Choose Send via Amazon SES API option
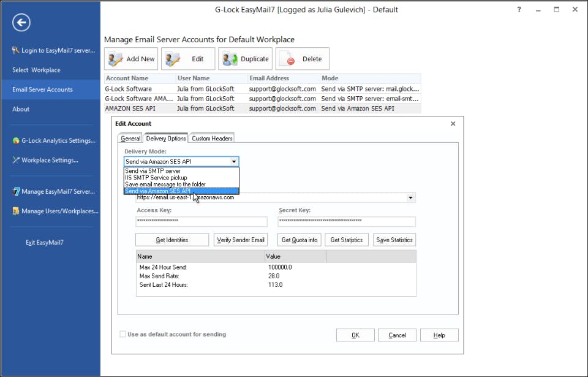Screen dimensions: 588x377 [x=181, y=191]
